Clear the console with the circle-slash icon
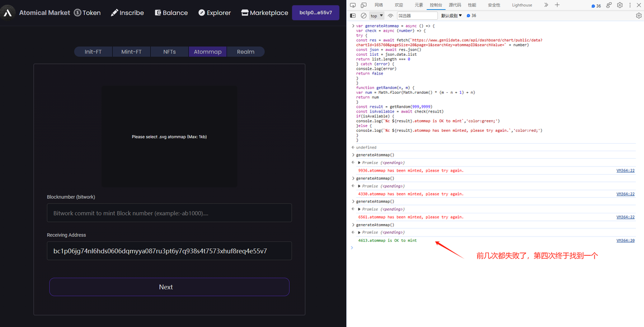Screen dimensions: 644x327 point(363,16)
